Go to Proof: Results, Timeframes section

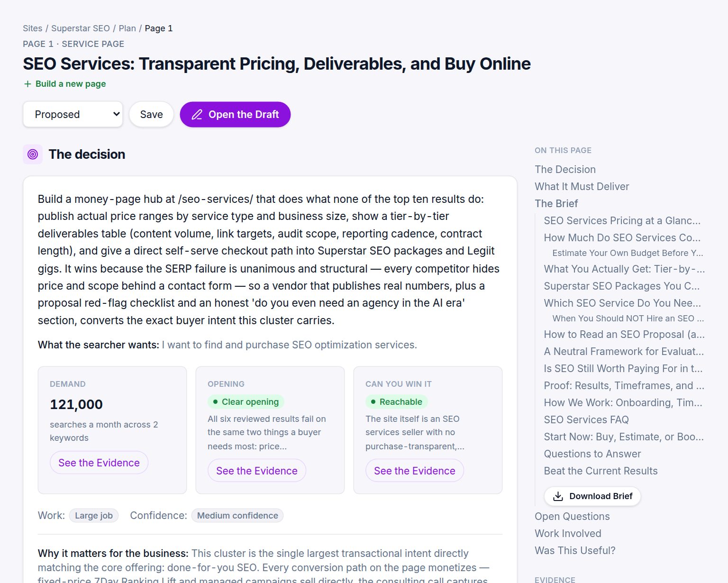coord(624,386)
